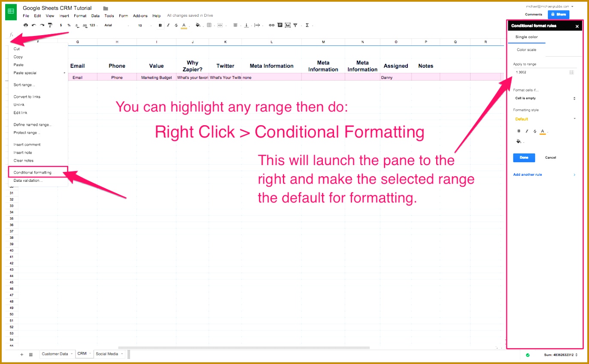
Task: Click the Add sheet plus icon
Action: coord(22,355)
